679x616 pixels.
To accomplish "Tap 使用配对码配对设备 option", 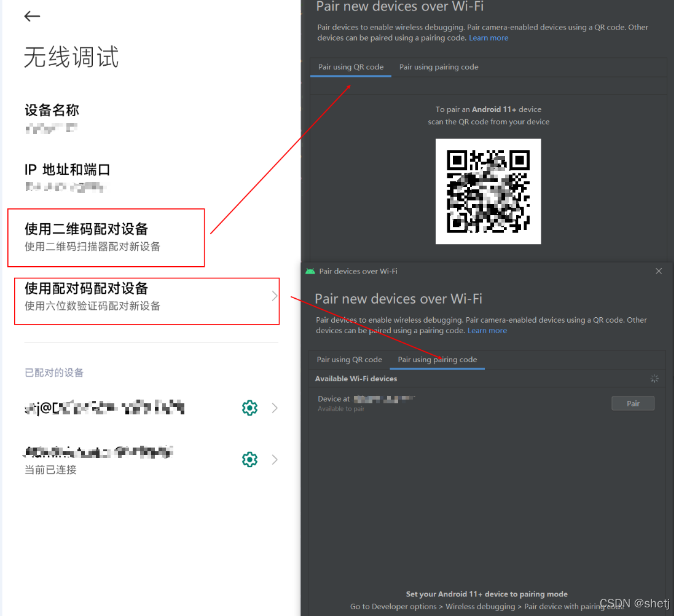I will (147, 301).
